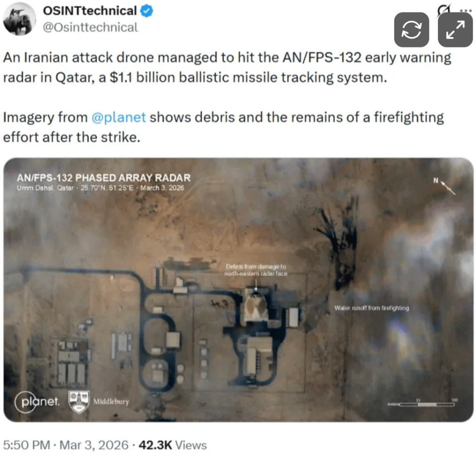Viewport: 476px width, 454px height.
Task: Click the north compass arrow in the image
Action: pos(446,186)
